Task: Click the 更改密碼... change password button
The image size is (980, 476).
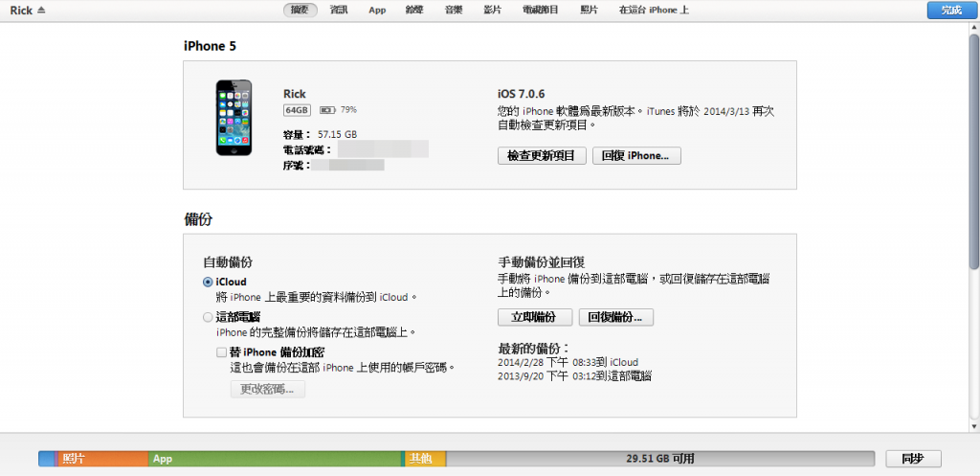Action: tap(268, 389)
